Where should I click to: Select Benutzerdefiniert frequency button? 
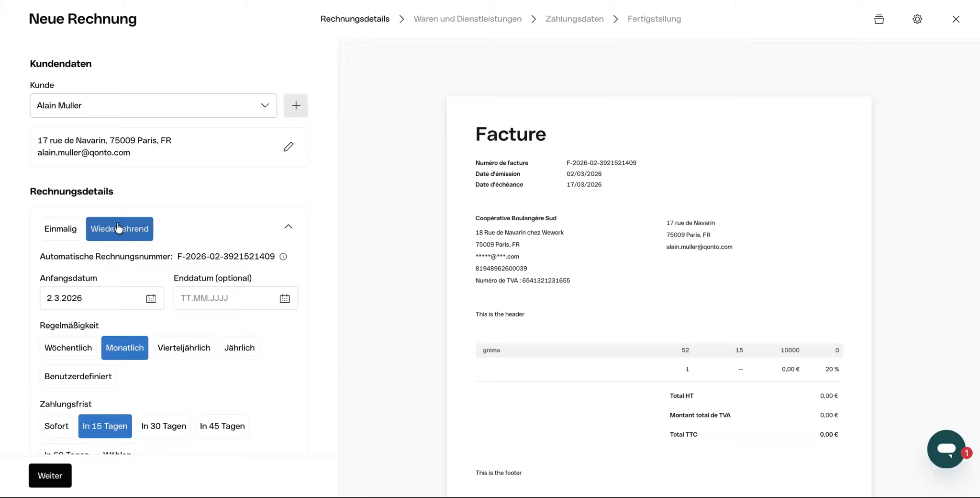tap(78, 376)
